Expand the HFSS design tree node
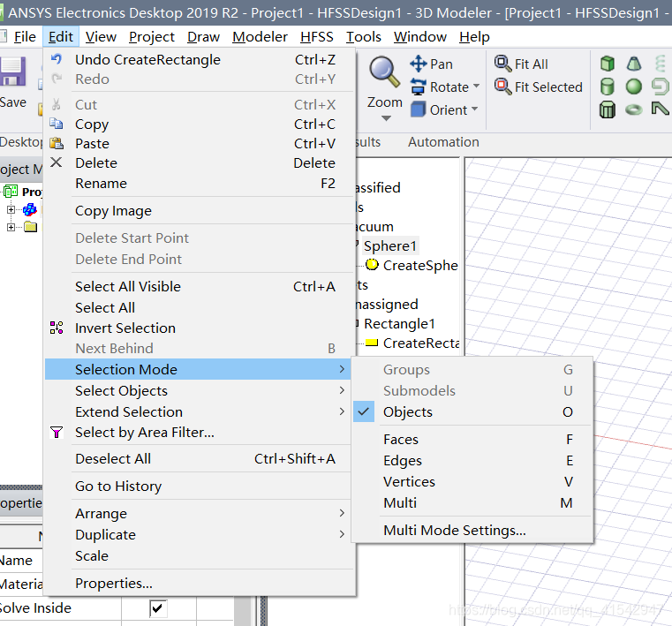Viewport: 672px width, 626px height. pos(11,210)
